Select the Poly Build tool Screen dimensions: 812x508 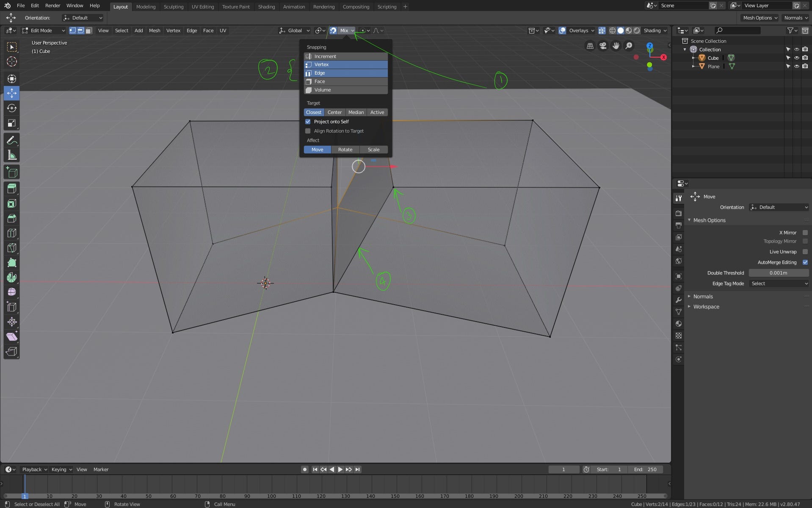pos(12,263)
